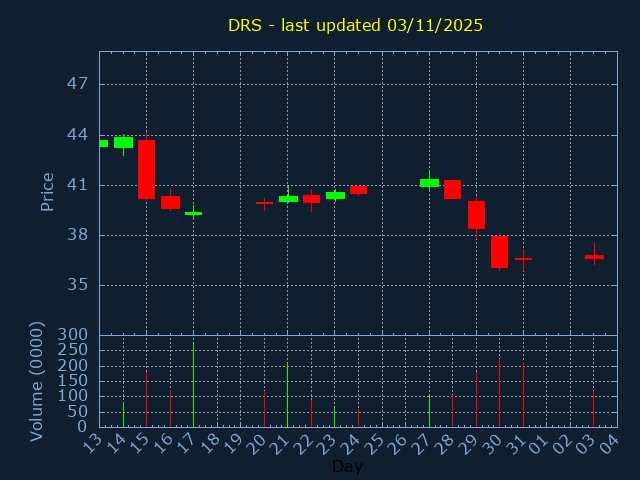Select the Price y-axis title

coord(47,191)
